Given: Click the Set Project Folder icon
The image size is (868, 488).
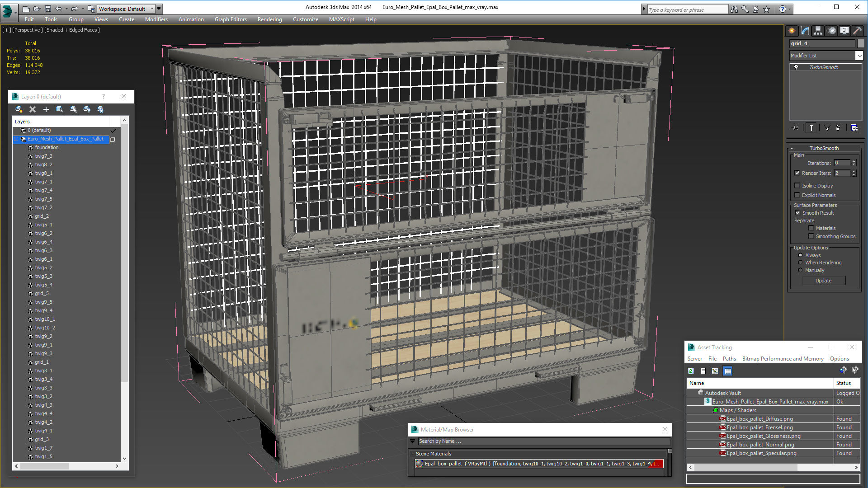Looking at the screenshot, I should [91, 9].
